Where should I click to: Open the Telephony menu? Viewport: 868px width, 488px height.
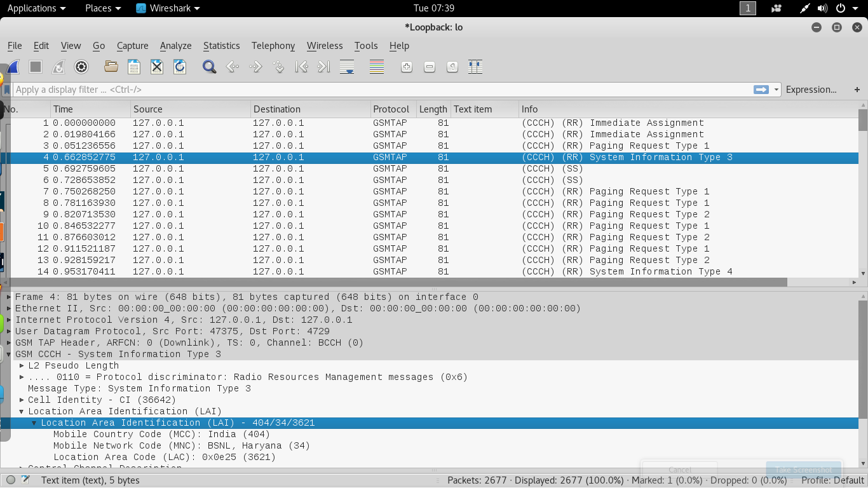tap(273, 46)
